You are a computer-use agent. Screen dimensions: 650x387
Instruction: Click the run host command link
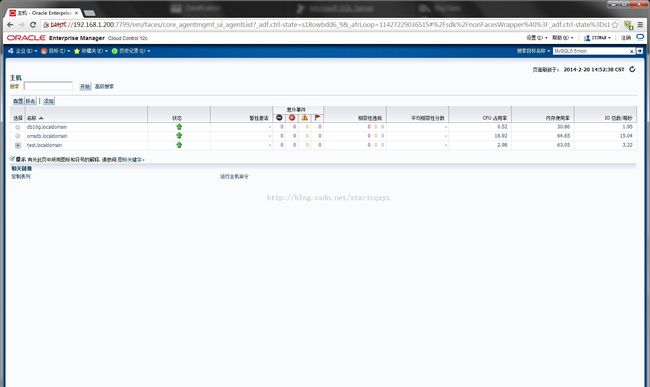pos(234,177)
